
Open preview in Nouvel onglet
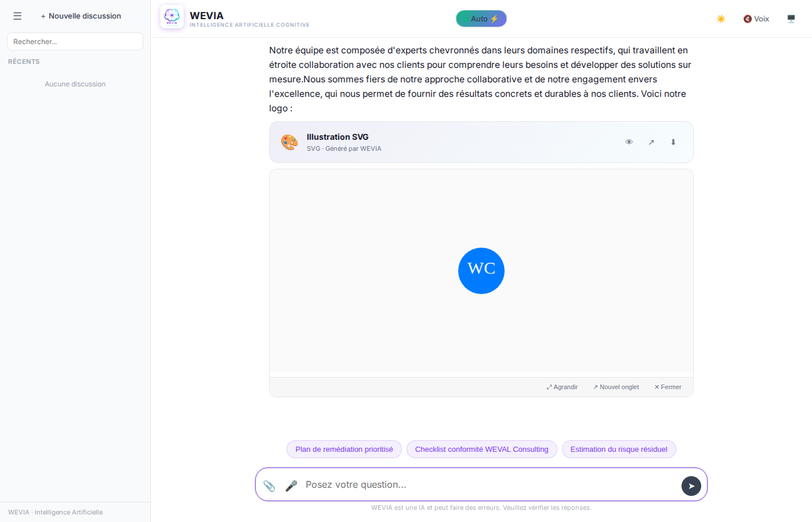616,387
